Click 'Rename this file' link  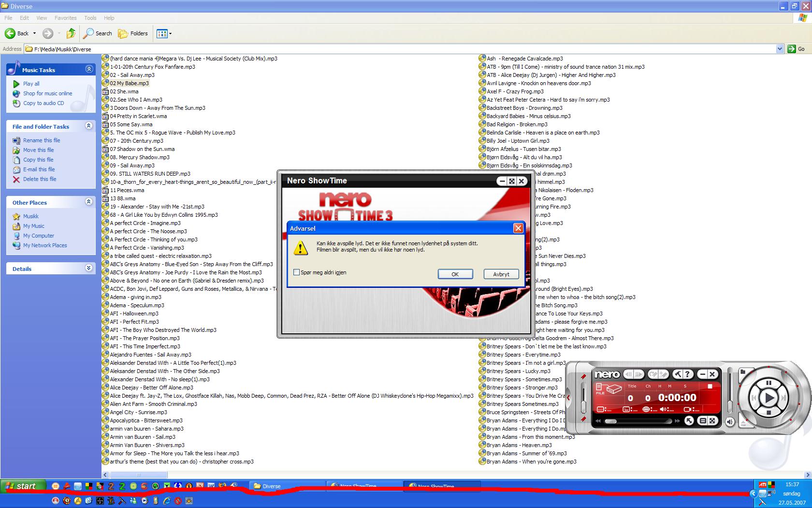(x=42, y=140)
